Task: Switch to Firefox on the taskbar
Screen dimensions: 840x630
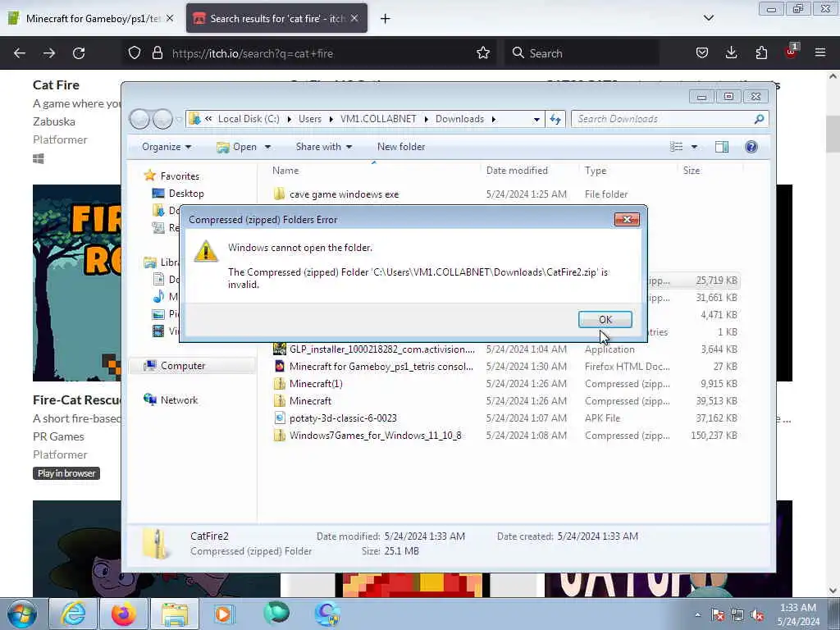Action: coord(124,614)
